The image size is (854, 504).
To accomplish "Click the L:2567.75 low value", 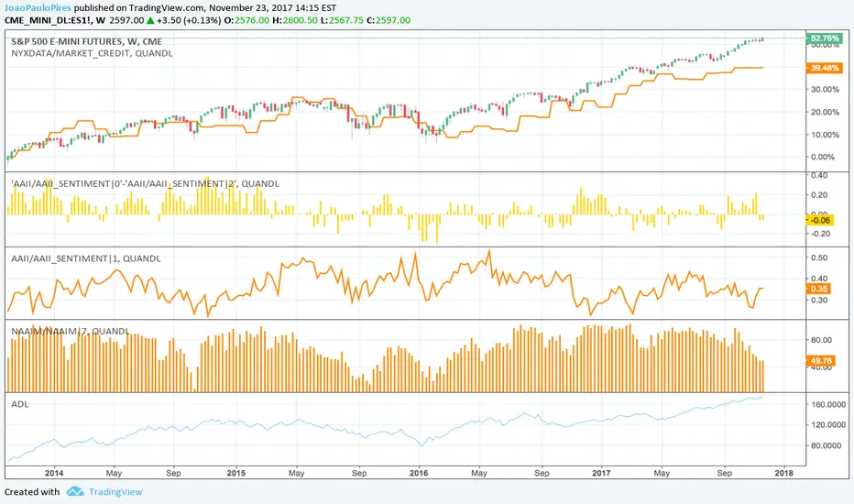I will [x=342, y=20].
